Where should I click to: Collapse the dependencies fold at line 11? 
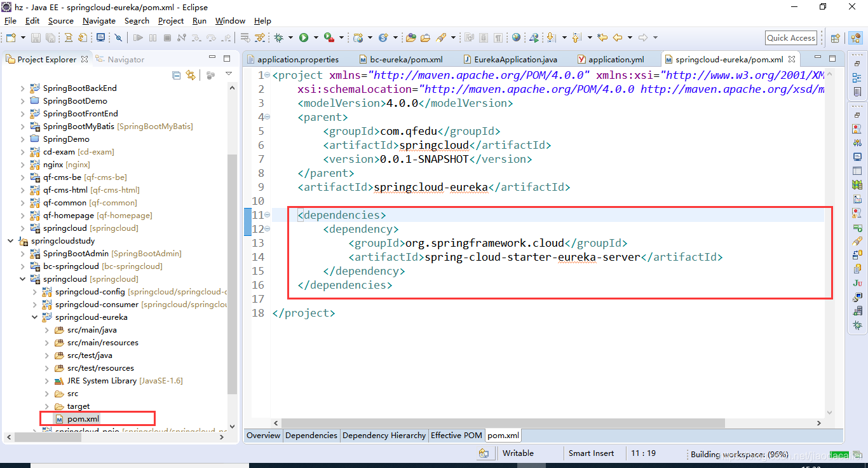click(x=267, y=215)
